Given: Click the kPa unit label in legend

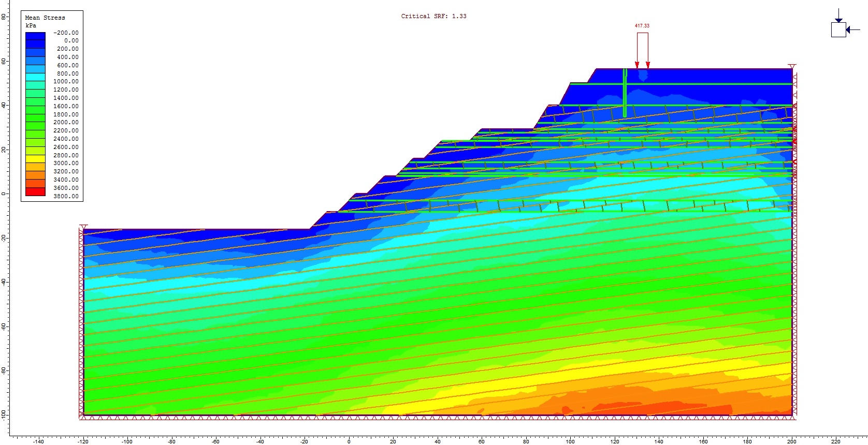Looking at the screenshot, I should click(31, 25).
